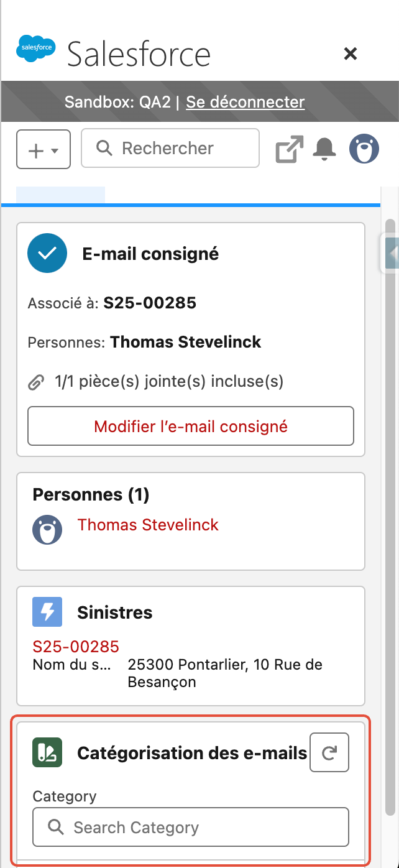Click the Se déconnecter link
399x868 pixels.
tap(245, 101)
